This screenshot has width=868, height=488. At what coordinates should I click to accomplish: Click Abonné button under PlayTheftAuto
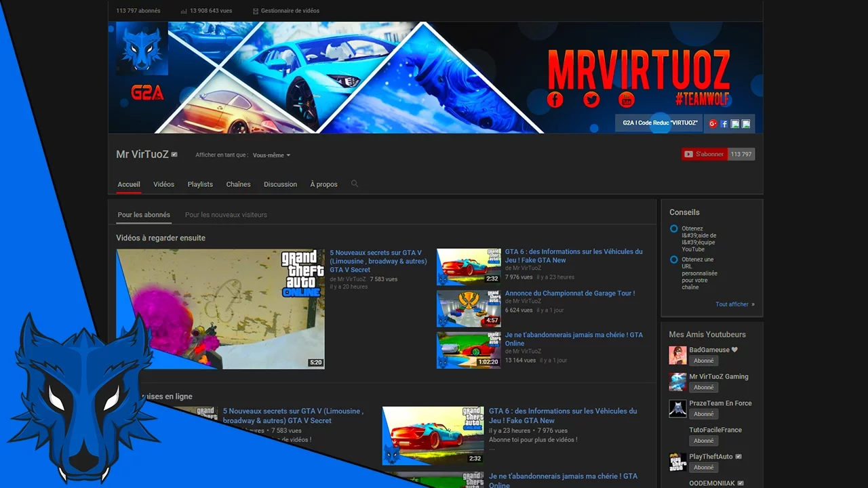(703, 468)
